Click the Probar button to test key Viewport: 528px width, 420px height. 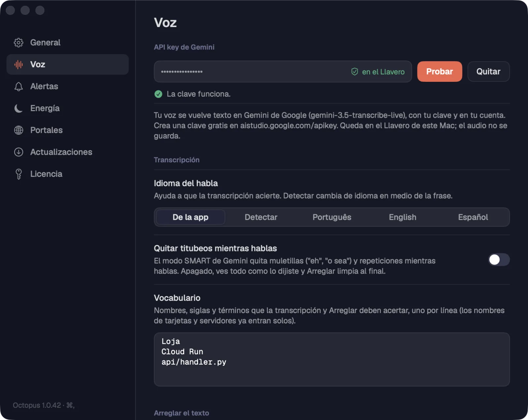coord(440,72)
